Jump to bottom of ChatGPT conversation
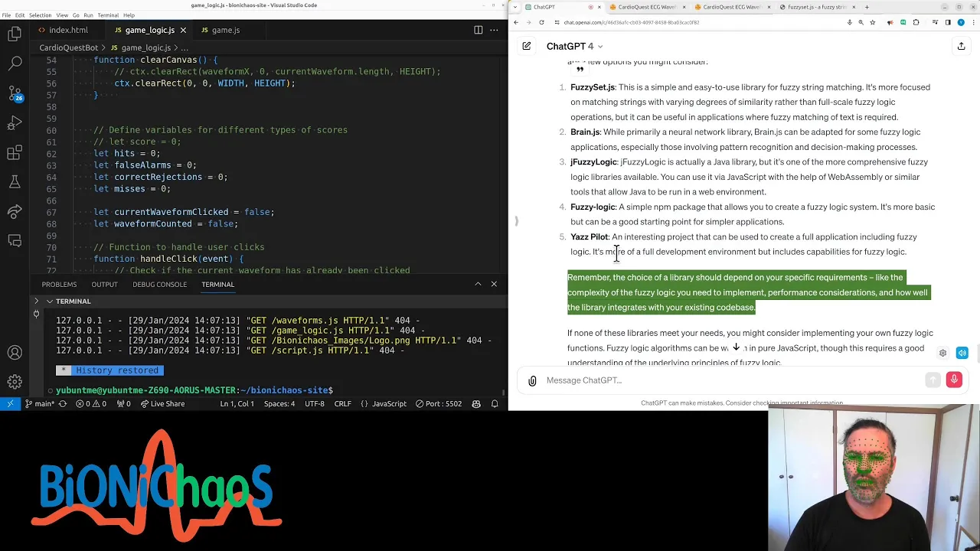 click(x=736, y=347)
